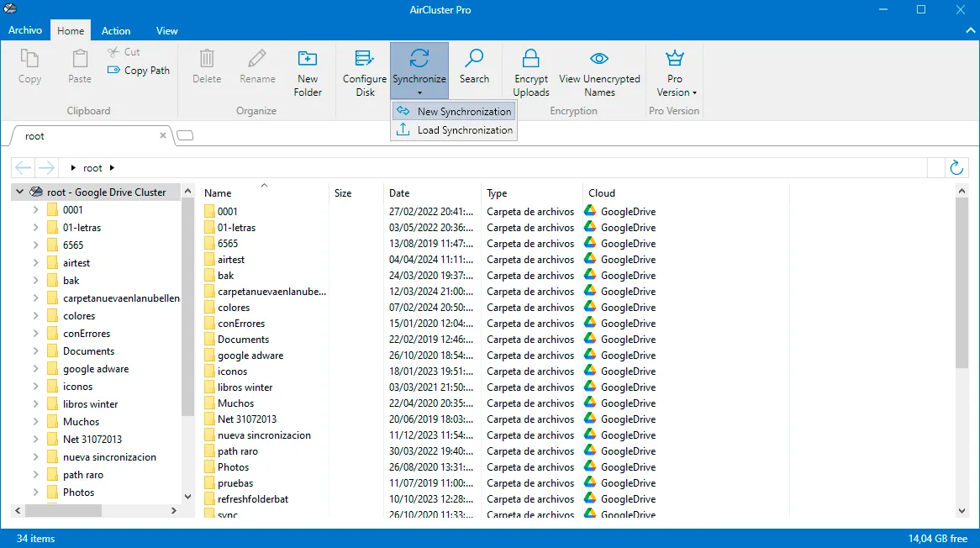
Task: Click Copy Path in Clipboard group
Action: (139, 71)
